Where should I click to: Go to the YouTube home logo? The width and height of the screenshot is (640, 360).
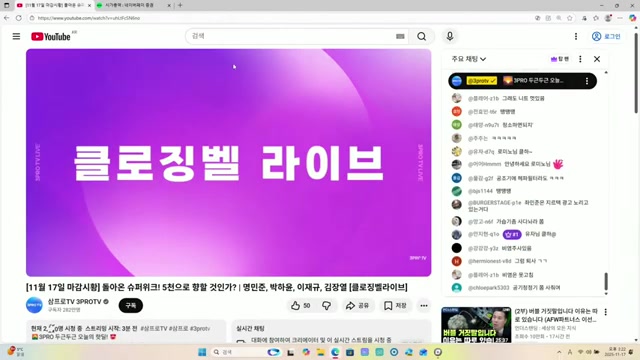click(51, 36)
